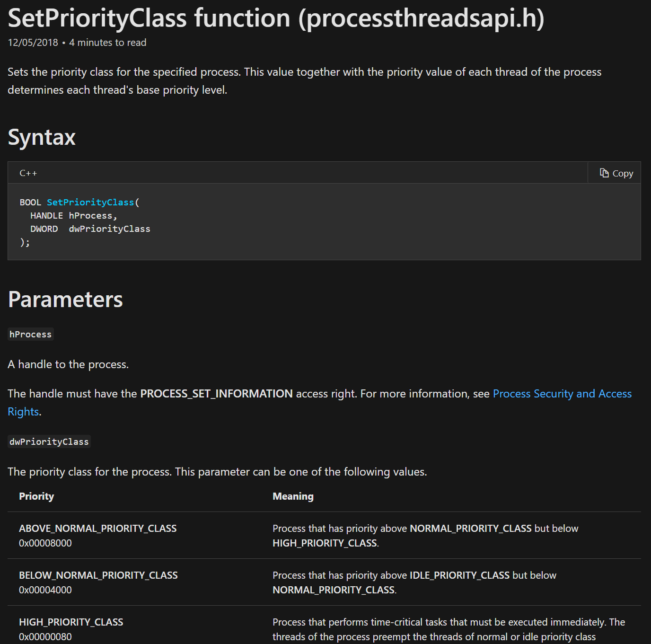
Task: Click the C++ language label above the code
Action: [28, 173]
